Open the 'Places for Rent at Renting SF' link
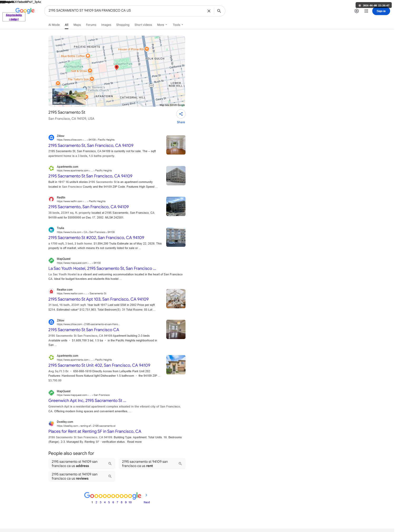 coord(95,431)
